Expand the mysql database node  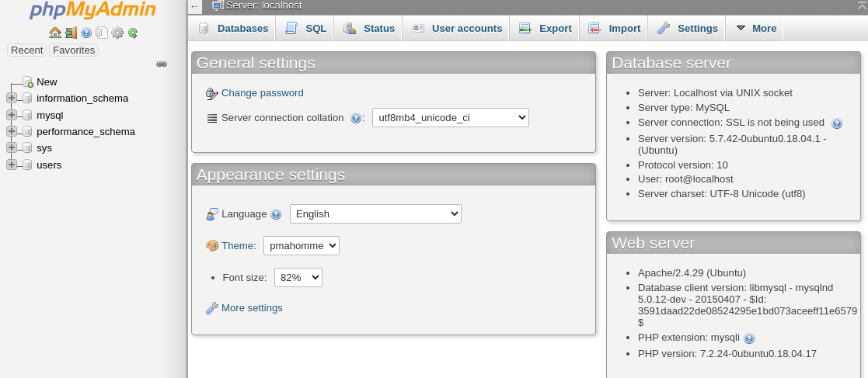coord(12,115)
